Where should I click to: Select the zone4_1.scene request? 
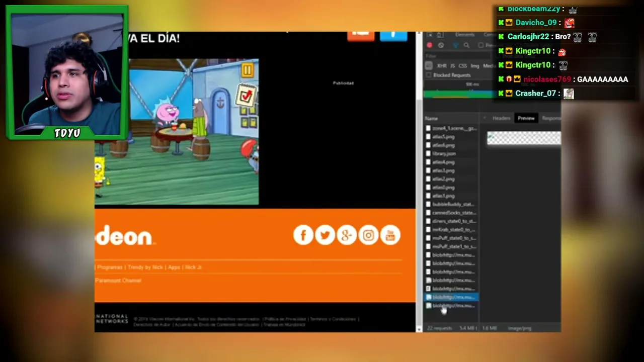451,129
